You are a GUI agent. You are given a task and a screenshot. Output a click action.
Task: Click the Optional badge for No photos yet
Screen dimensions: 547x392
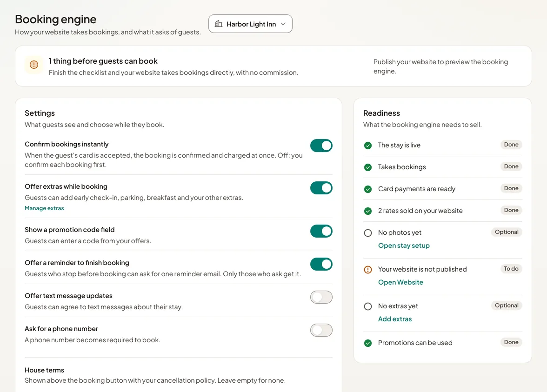coord(507,232)
